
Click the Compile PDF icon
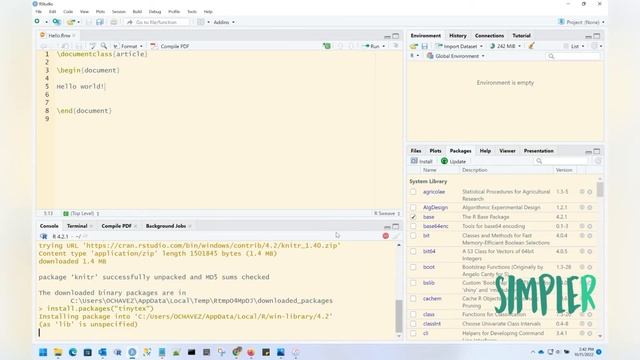(154, 46)
